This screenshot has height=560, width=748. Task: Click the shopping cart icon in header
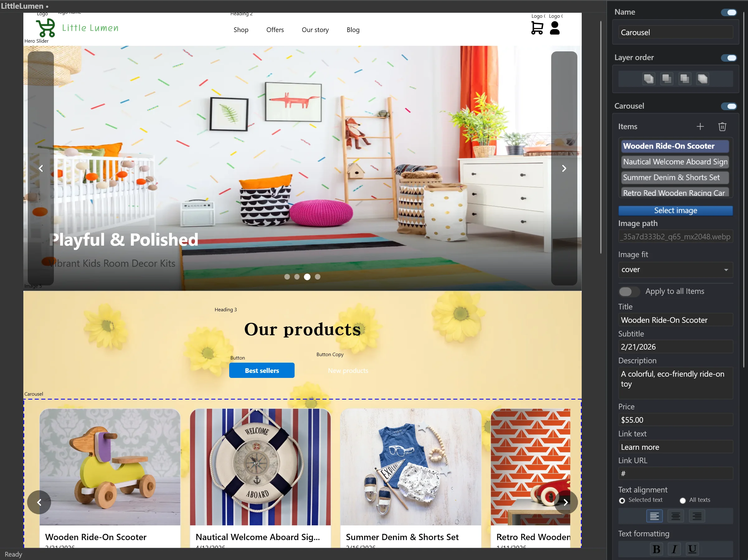pos(537,28)
